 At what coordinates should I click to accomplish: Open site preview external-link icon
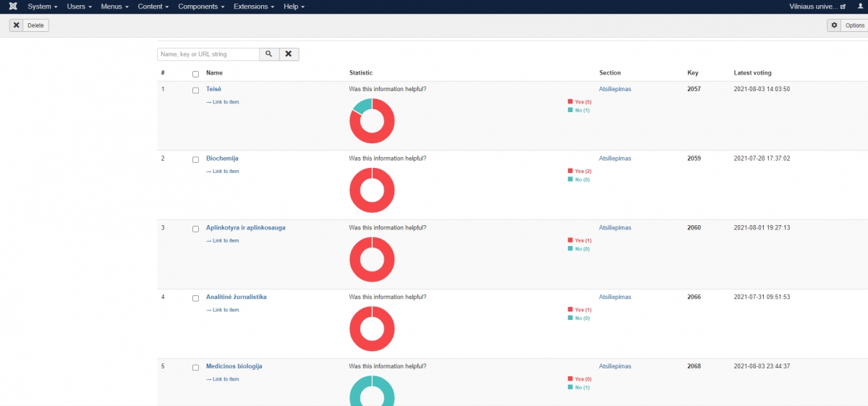tap(843, 7)
